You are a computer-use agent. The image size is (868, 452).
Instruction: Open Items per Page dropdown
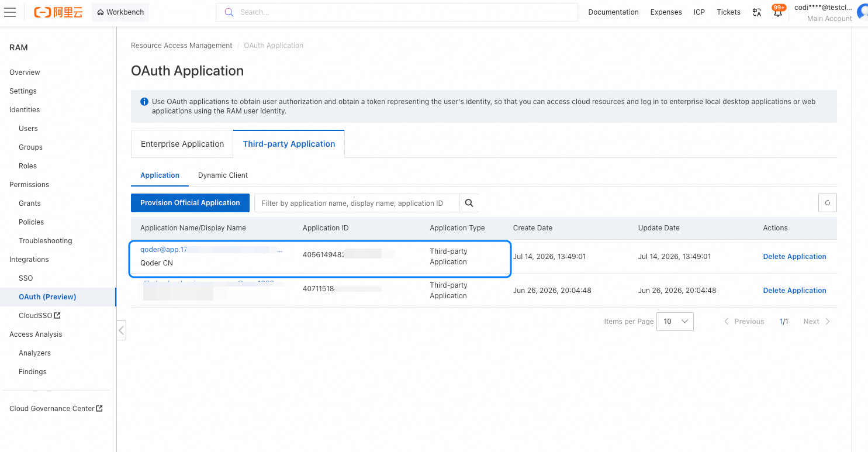pyautogui.click(x=675, y=322)
